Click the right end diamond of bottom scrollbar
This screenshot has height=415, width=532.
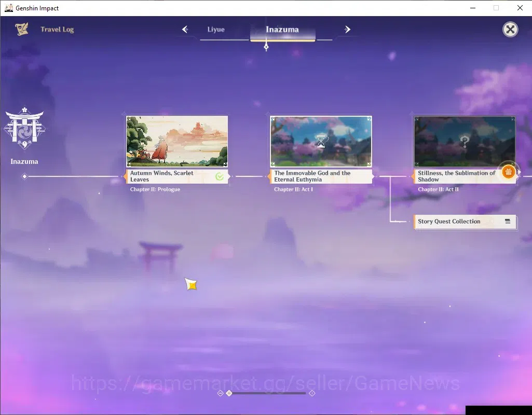[312, 393]
